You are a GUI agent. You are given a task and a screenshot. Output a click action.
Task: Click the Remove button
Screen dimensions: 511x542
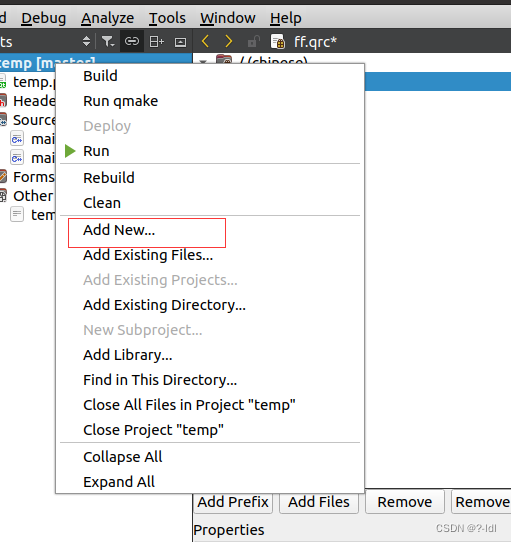coord(405,502)
